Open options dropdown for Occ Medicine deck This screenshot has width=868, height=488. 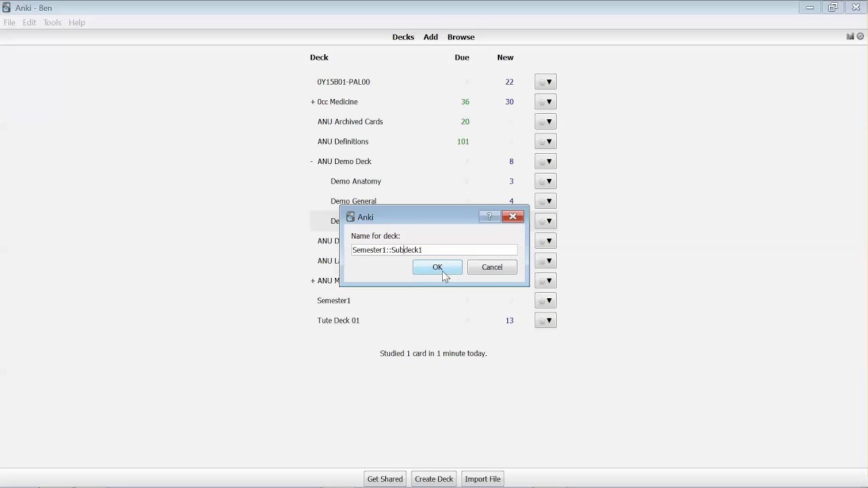545,102
